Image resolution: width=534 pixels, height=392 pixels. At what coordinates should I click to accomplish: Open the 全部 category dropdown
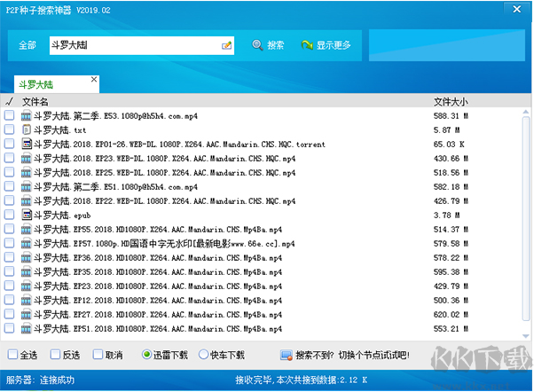27,45
